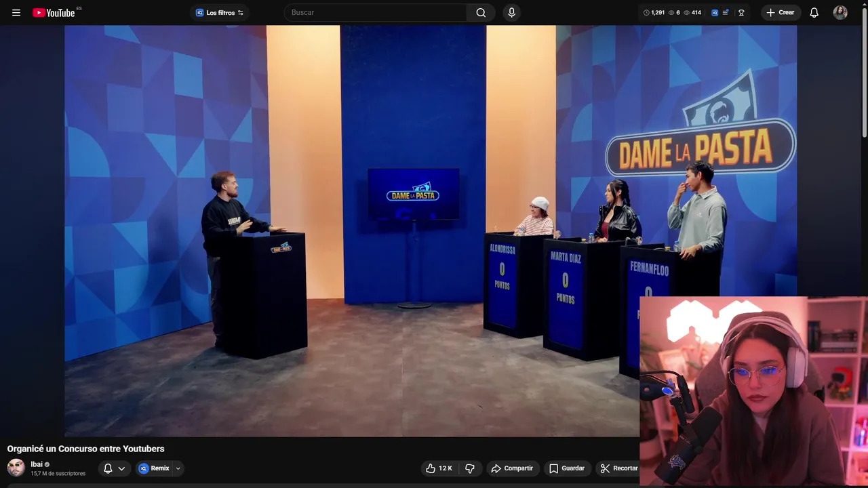This screenshot has width=868, height=488.
Task: Start voice search with the microphone
Action: [511, 12]
